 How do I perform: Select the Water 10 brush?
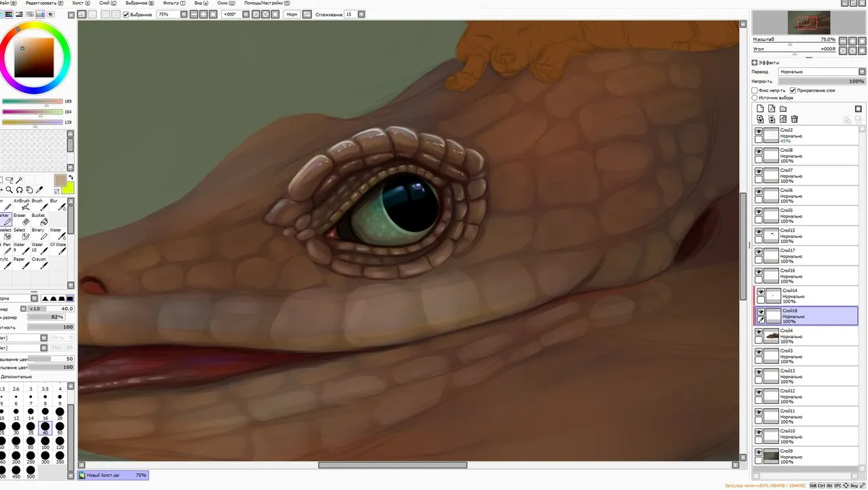pos(38,249)
